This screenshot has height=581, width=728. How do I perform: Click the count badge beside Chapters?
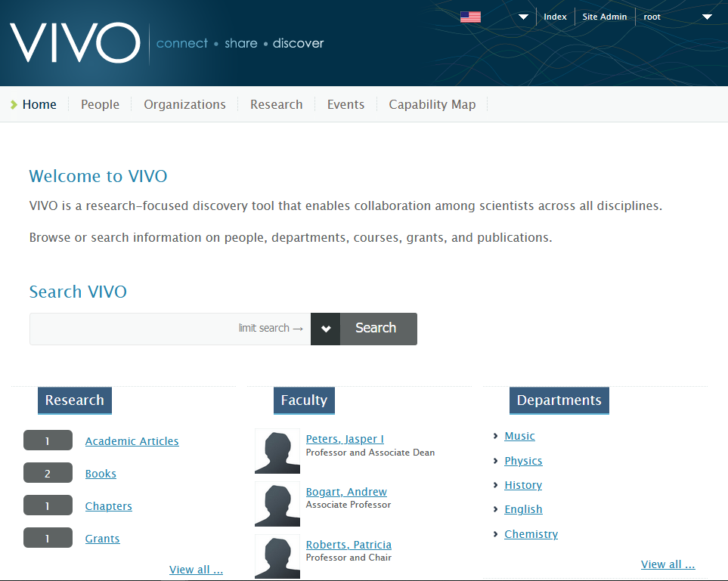pyautogui.click(x=48, y=505)
